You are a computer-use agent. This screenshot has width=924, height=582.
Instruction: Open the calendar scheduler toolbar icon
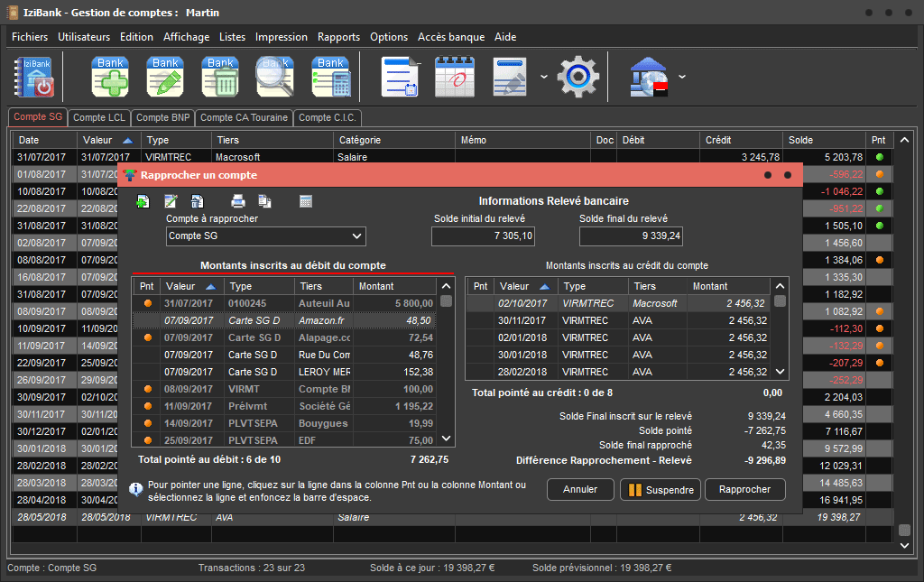(454, 77)
